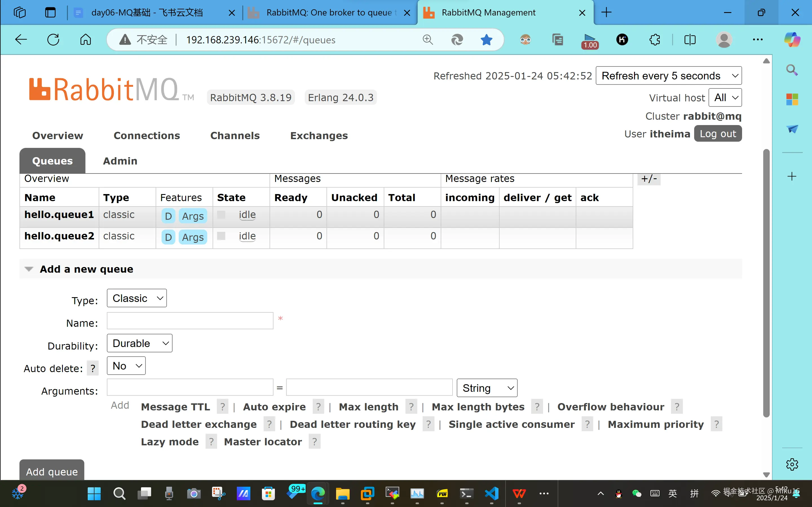Toggle table columns with +/- button
This screenshot has width=812, height=507.
click(x=648, y=179)
